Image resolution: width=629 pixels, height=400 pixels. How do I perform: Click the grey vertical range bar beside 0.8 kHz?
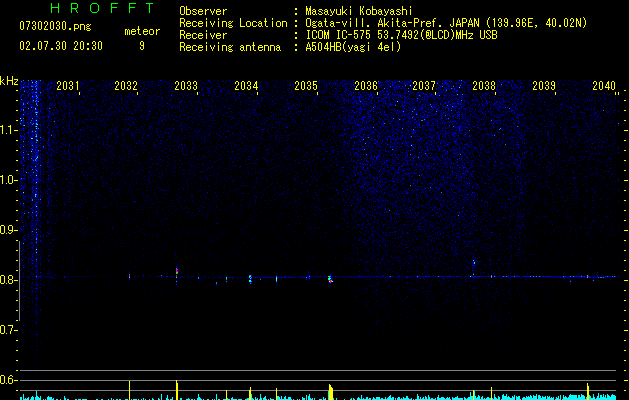pos(19,281)
